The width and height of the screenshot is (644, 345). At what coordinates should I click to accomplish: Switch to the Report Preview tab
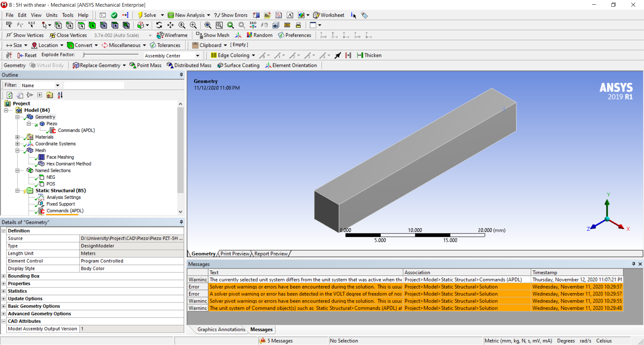tap(271, 254)
